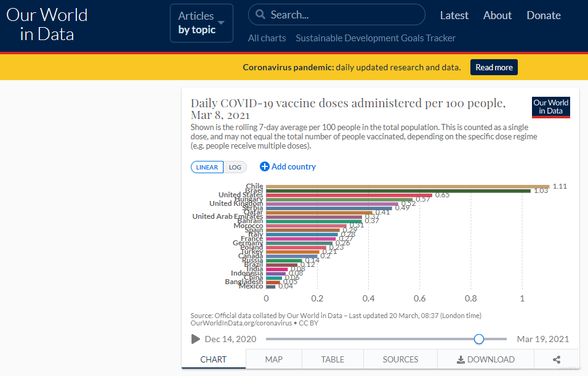Click the plus icon beside Add country
This screenshot has width=588, height=376.
point(264,166)
